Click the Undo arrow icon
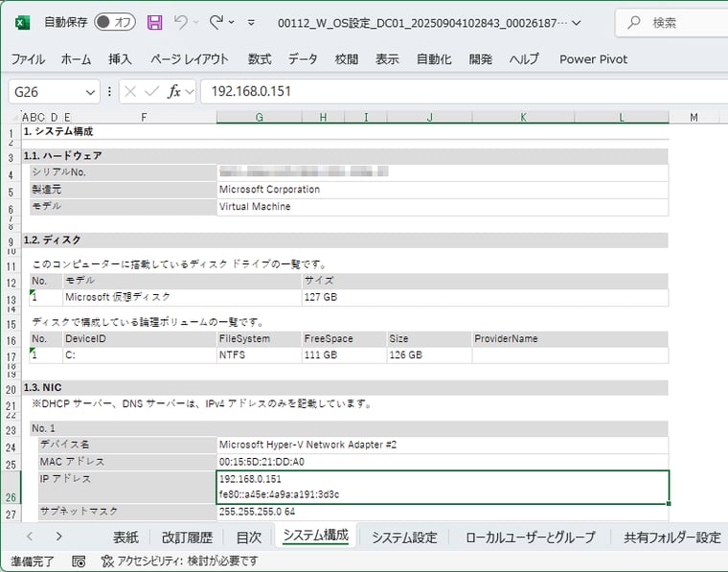The height and width of the screenshot is (572, 728). (180, 22)
